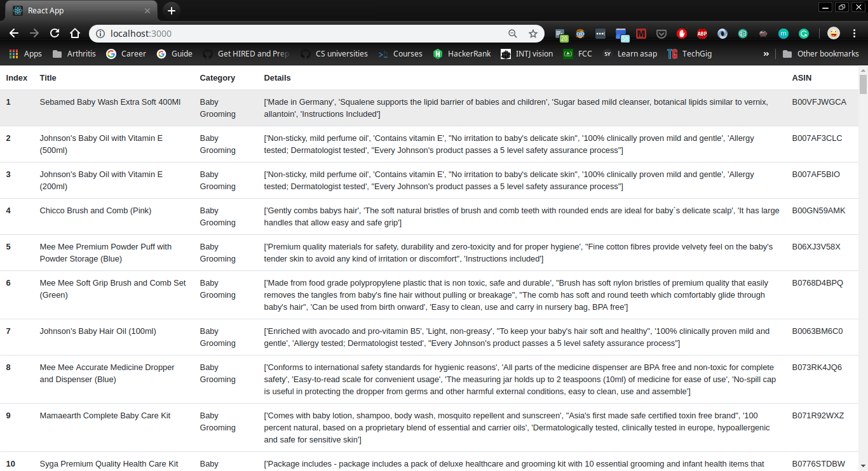Open a new browser tab
868x471 pixels.
(x=172, y=11)
